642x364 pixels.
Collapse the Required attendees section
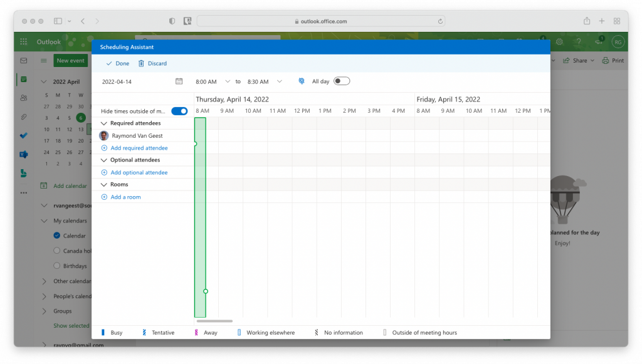[x=104, y=123]
